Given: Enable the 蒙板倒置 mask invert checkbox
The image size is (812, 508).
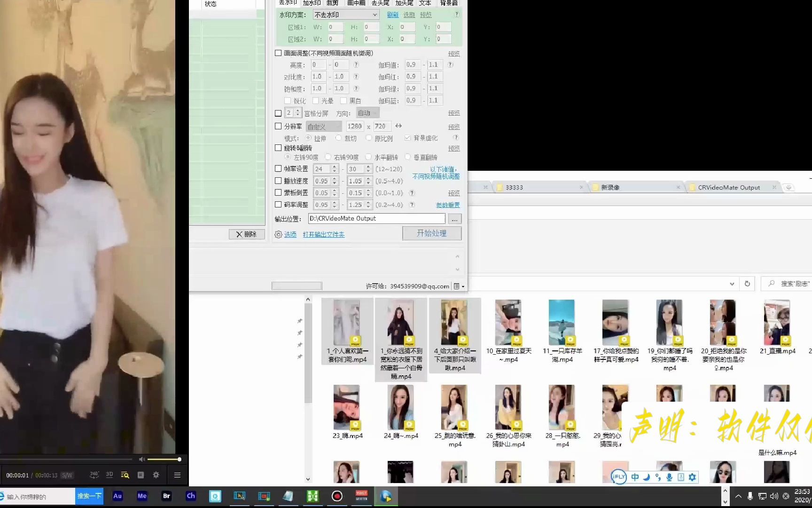Looking at the screenshot, I should point(278,192).
